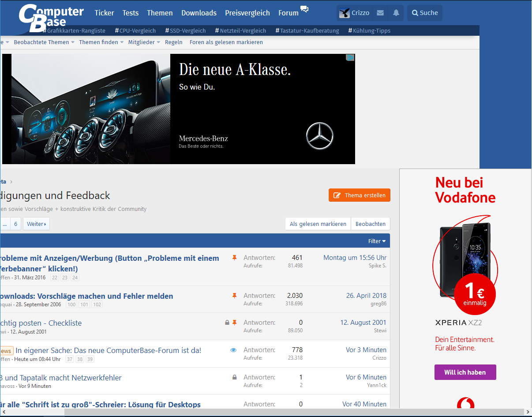The height and width of the screenshot is (417, 532).
Task: Open the envelope messages icon
Action: (x=380, y=13)
